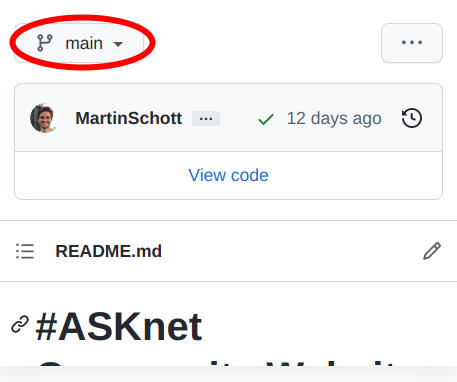Click the anchor link icon beside #ASKnet
457x382 pixels.
(x=20, y=324)
